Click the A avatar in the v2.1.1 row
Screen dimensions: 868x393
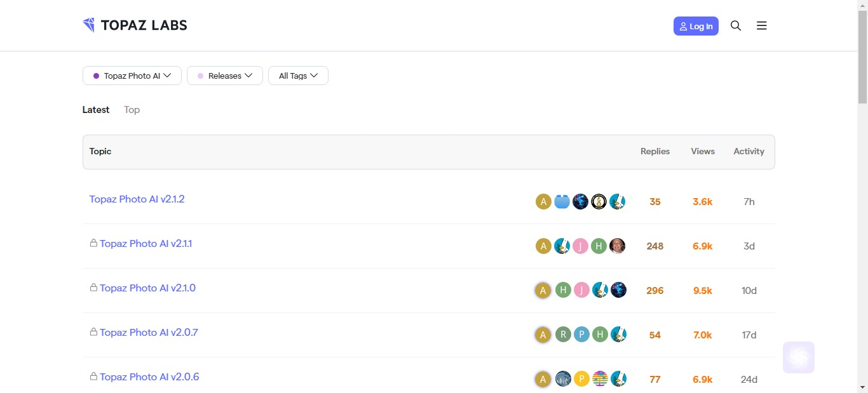543,246
